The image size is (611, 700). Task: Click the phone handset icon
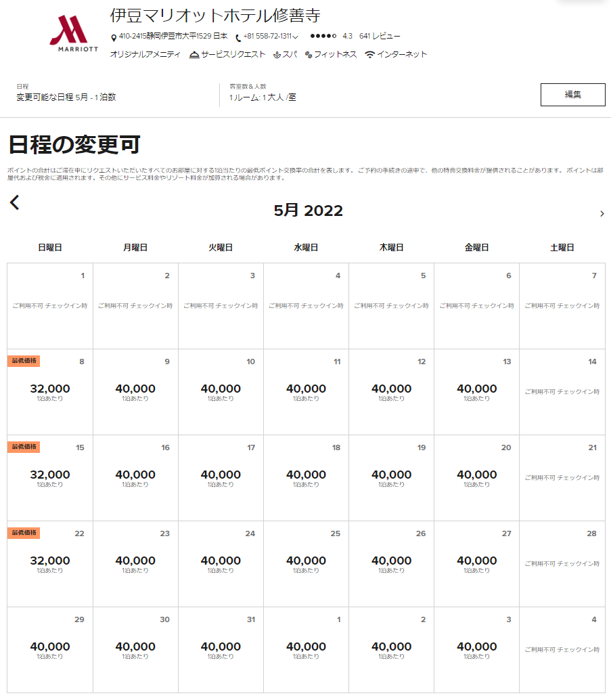click(x=238, y=37)
